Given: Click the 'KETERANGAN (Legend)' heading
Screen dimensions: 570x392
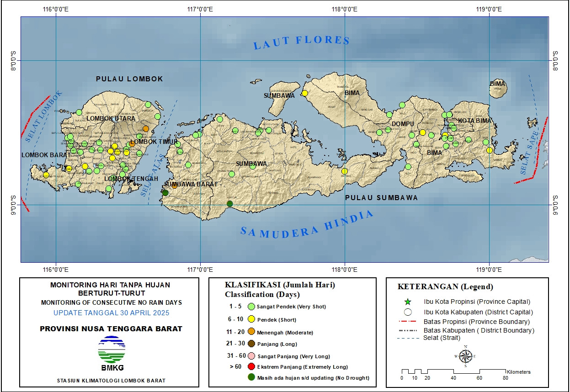Looking at the screenshot, I should click(446, 287).
